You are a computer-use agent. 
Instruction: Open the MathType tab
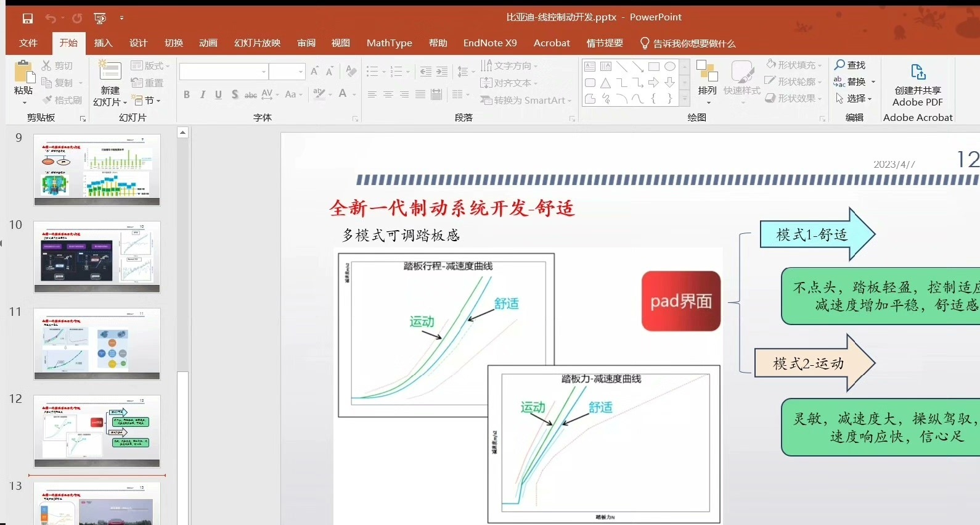(x=390, y=43)
